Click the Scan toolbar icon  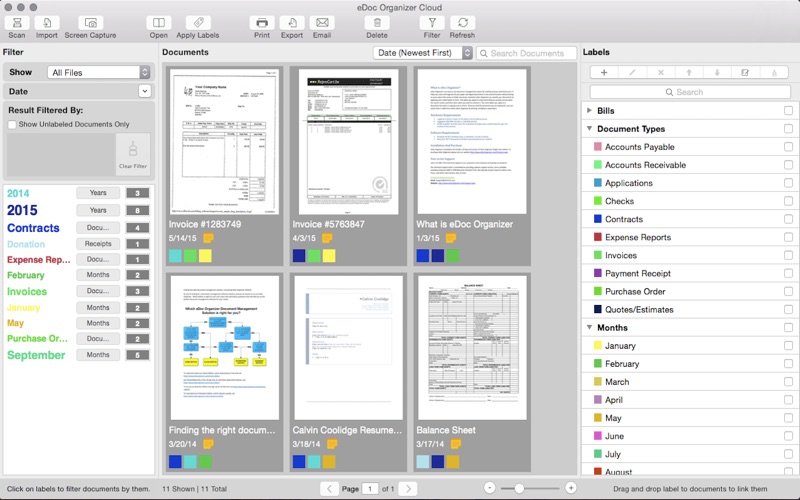pyautogui.click(x=17, y=23)
